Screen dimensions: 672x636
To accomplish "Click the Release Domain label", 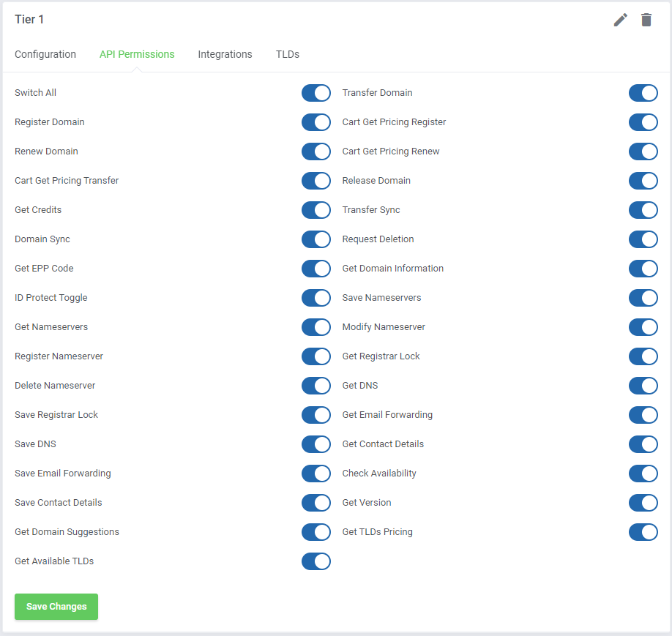I will [376, 181].
